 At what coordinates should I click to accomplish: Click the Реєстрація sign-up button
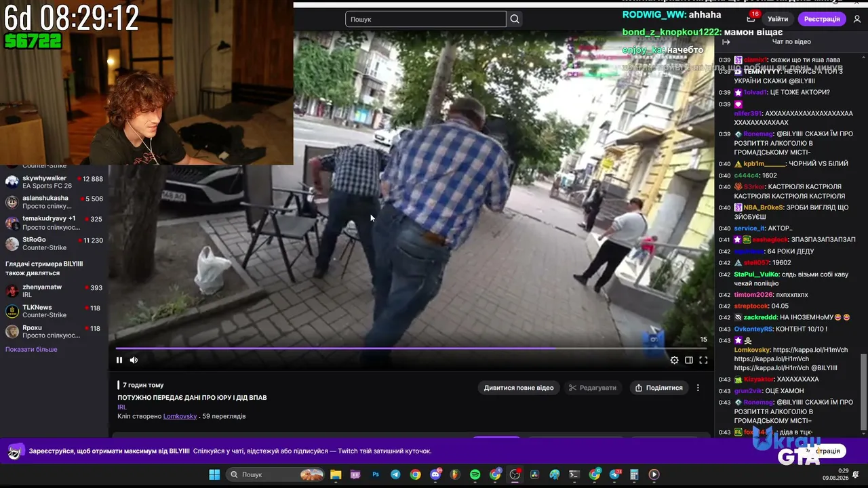tap(822, 19)
